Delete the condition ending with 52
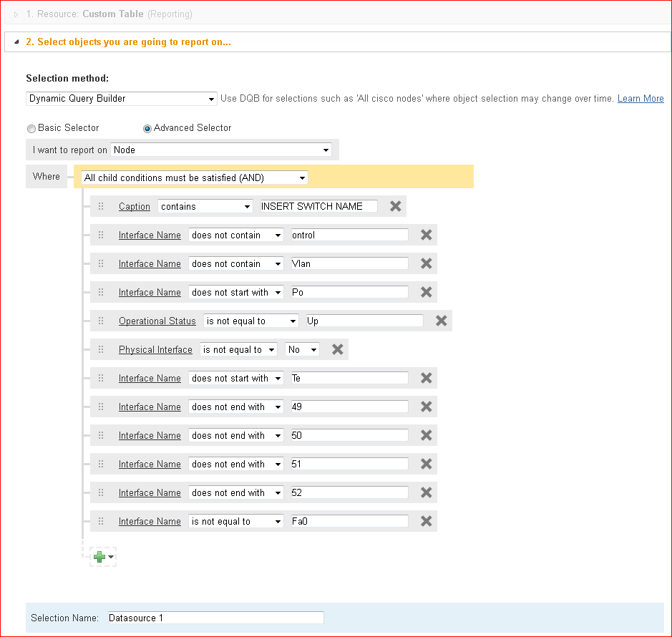This screenshot has height=637, width=672. (426, 492)
